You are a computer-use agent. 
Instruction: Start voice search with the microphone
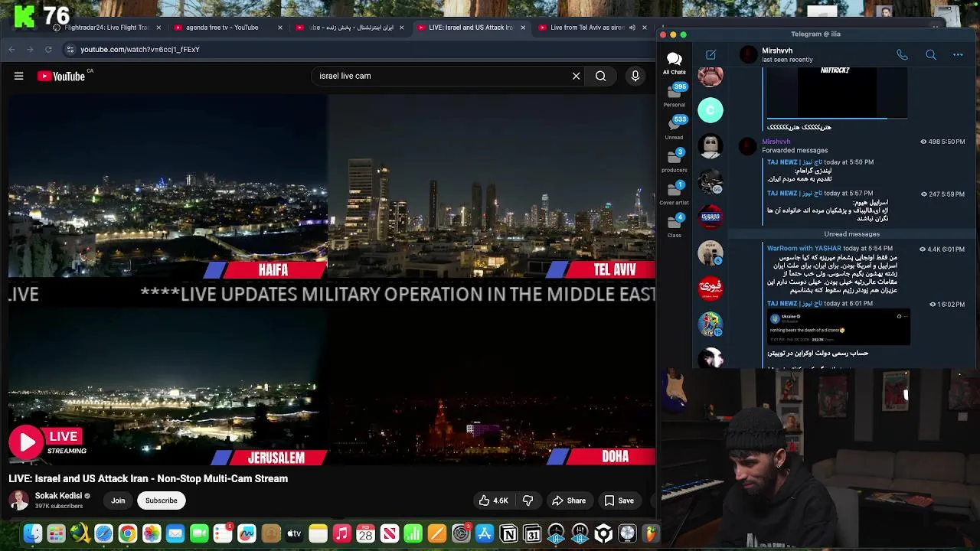pyautogui.click(x=635, y=76)
